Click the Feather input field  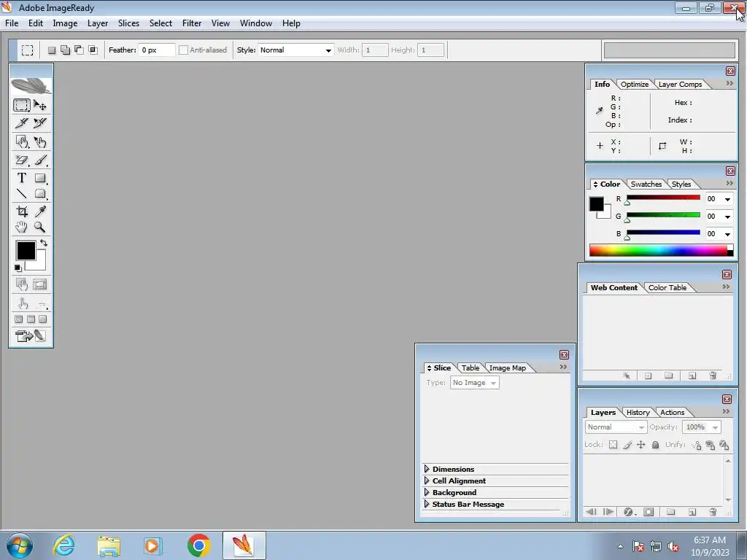[157, 50]
